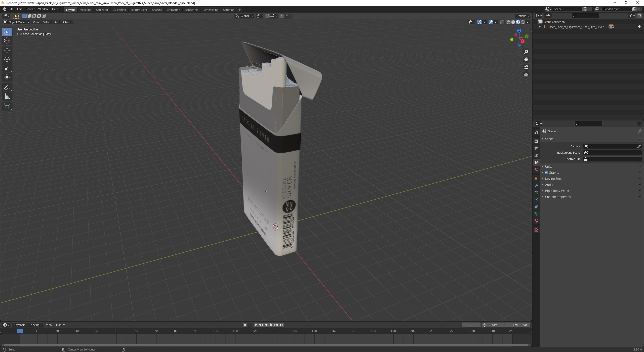Open the viewport Options dropdown

click(522, 16)
